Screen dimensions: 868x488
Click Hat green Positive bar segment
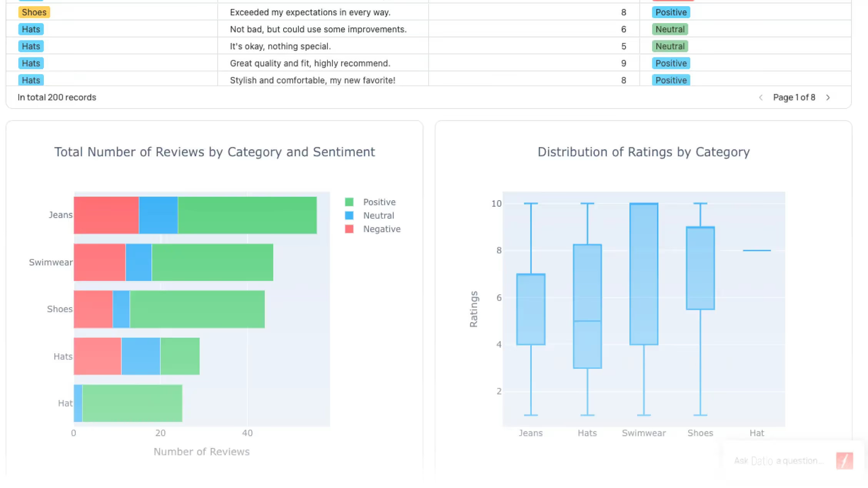tap(132, 403)
